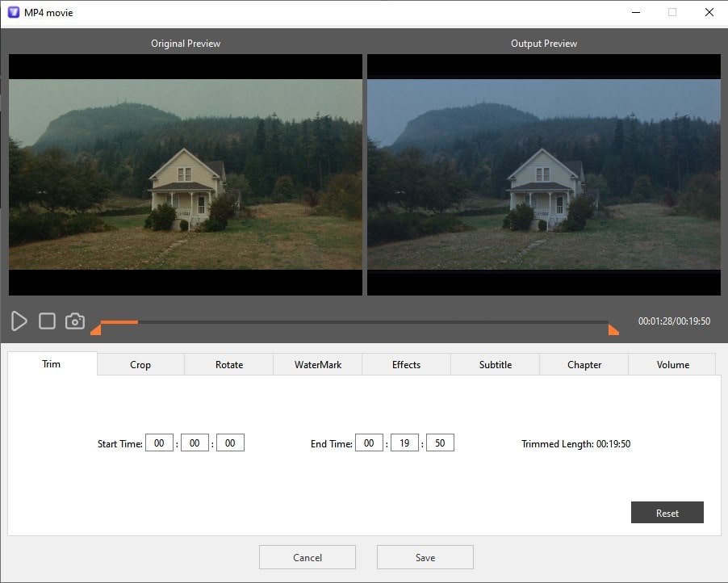Screen dimensions: 728x583
Task: Switch to the Crop tab
Action: coord(139,364)
